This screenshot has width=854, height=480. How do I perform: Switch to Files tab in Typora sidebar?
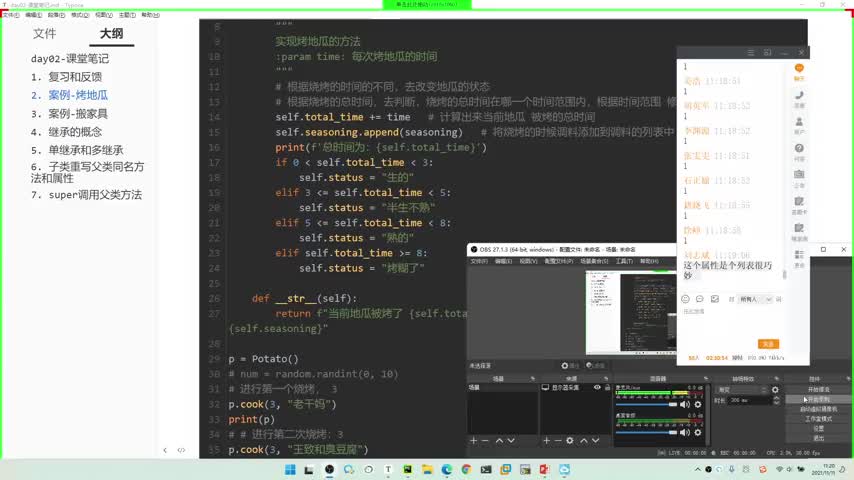coord(44,34)
